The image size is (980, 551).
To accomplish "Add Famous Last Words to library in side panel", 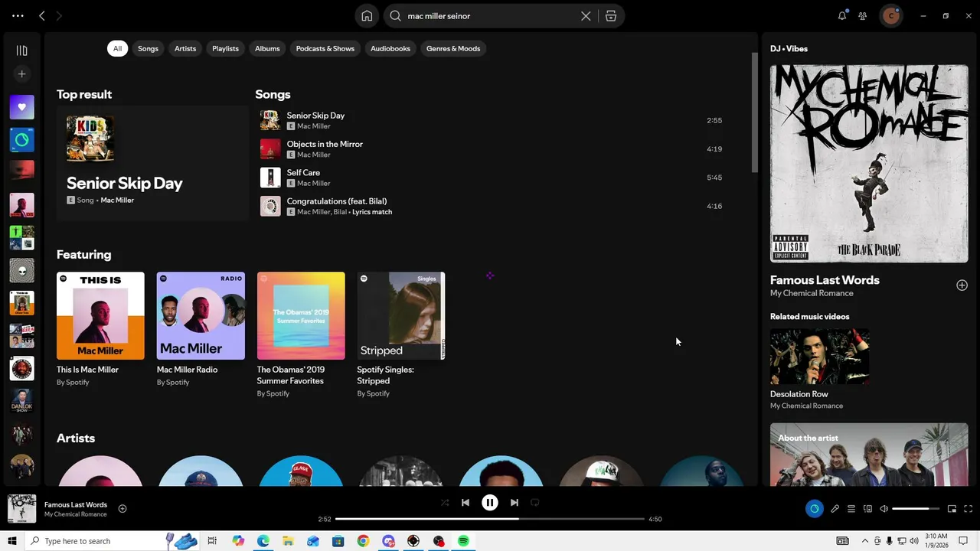I will (x=962, y=285).
